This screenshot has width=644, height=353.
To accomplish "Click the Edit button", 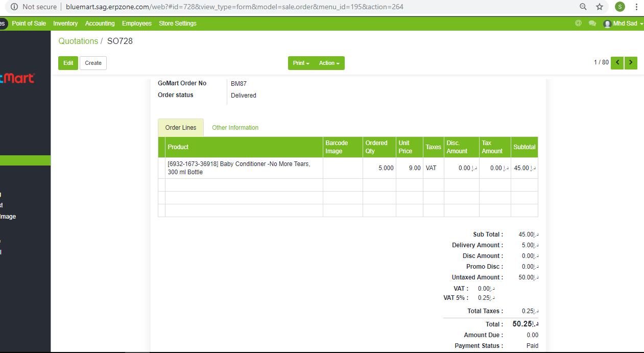I will 68,63.
